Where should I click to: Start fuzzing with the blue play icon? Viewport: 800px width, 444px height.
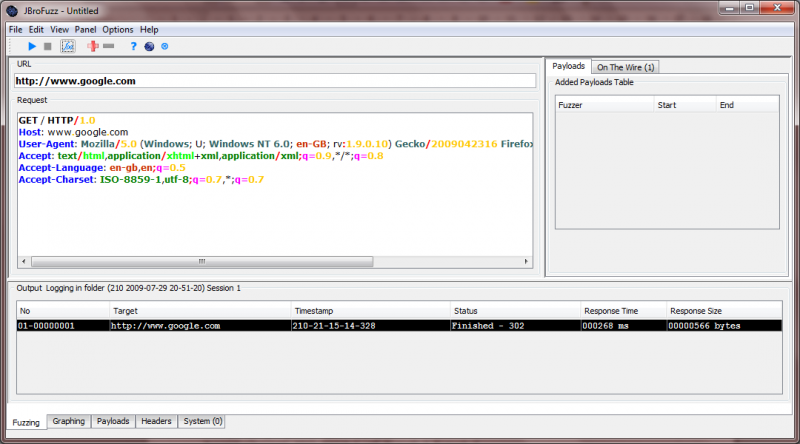(32, 46)
